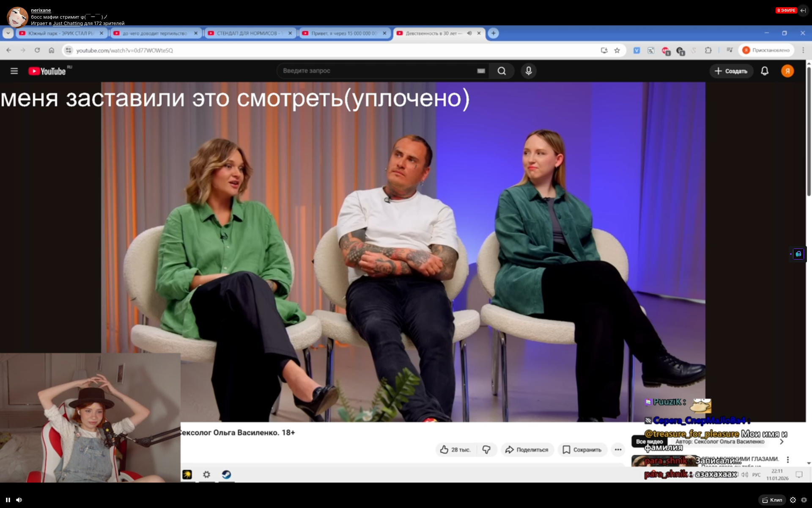Expand the playlist author chevron arrow

pyautogui.click(x=782, y=442)
